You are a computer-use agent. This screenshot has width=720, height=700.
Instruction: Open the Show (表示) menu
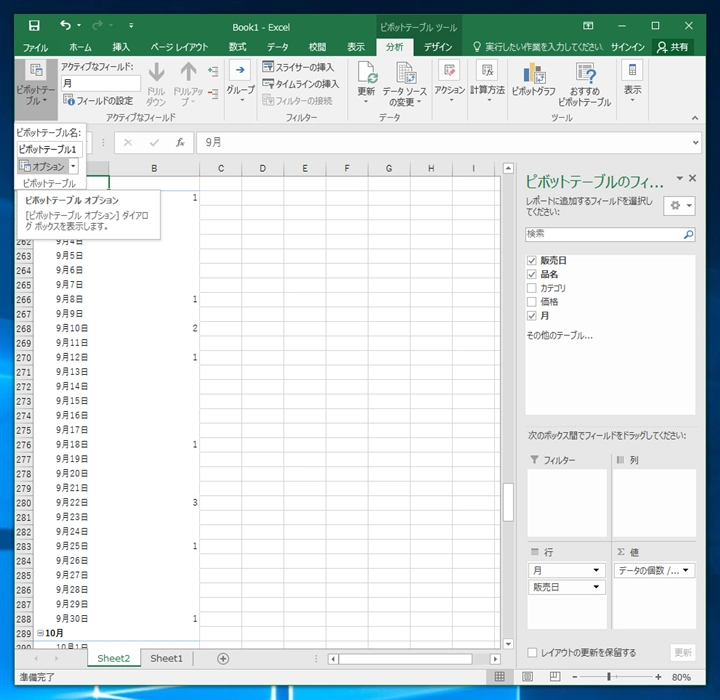(x=632, y=82)
